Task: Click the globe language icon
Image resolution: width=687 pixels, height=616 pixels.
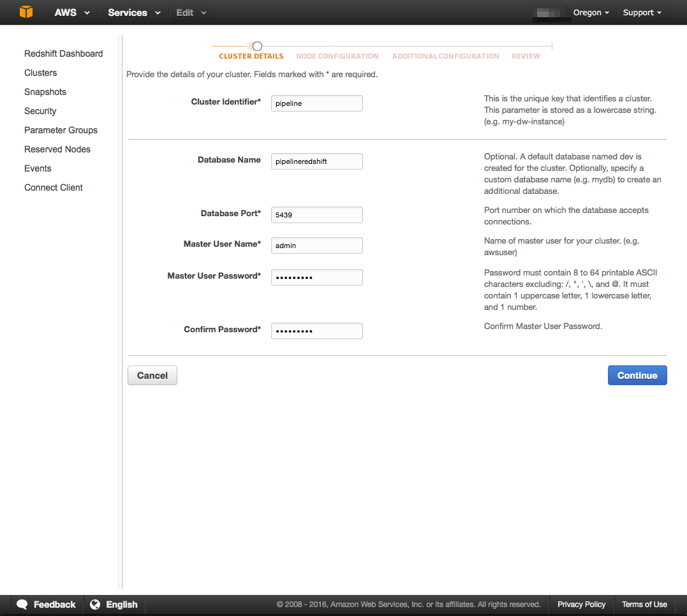Action: (x=95, y=604)
